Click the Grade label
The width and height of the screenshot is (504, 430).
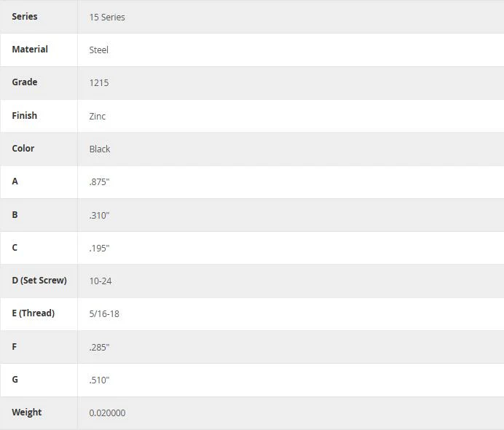pyautogui.click(x=25, y=82)
